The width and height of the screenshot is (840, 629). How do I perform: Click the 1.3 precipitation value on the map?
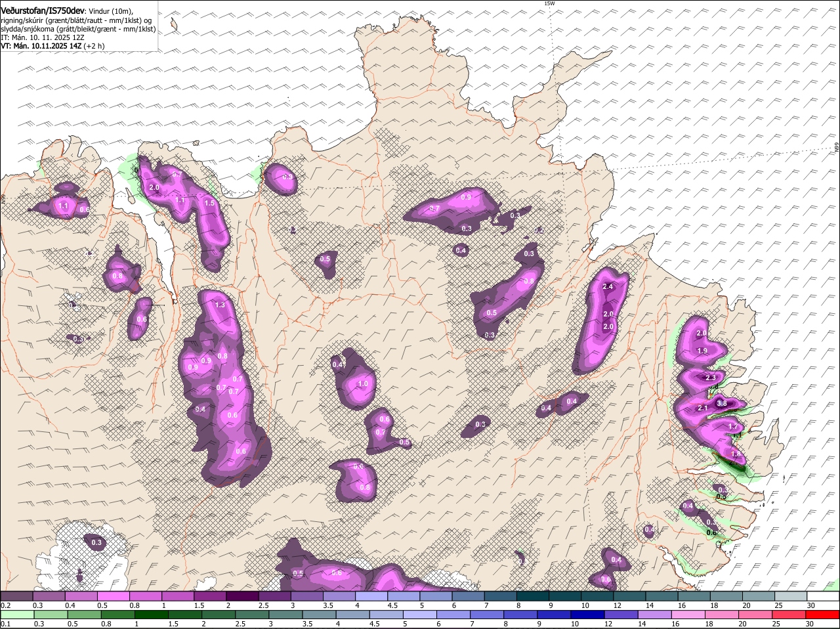click(220, 305)
